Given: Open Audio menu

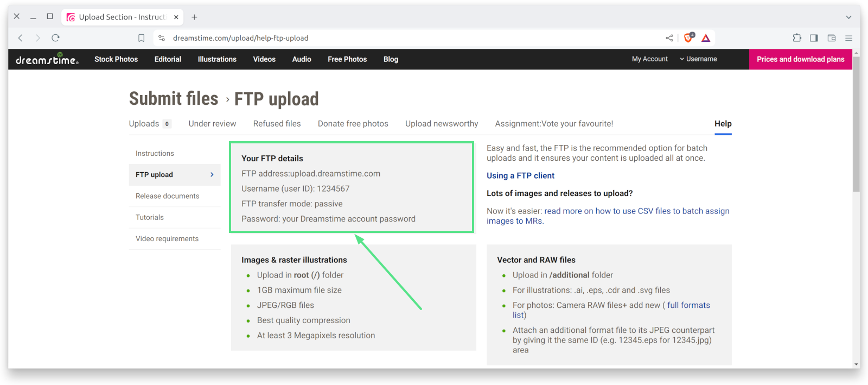Looking at the screenshot, I should tap(302, 59).
